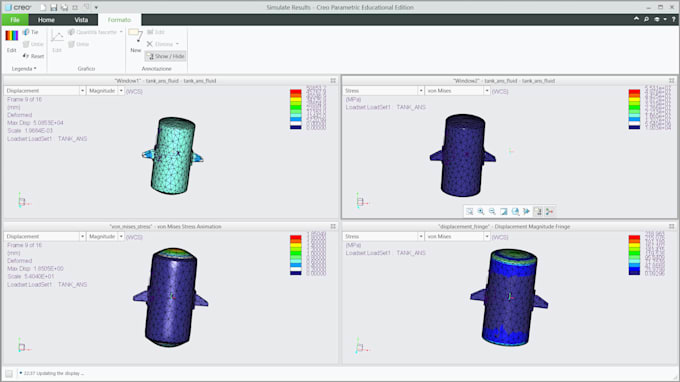
Task: Maximize Window2 using its corner icon
Action: coord(672,81)
